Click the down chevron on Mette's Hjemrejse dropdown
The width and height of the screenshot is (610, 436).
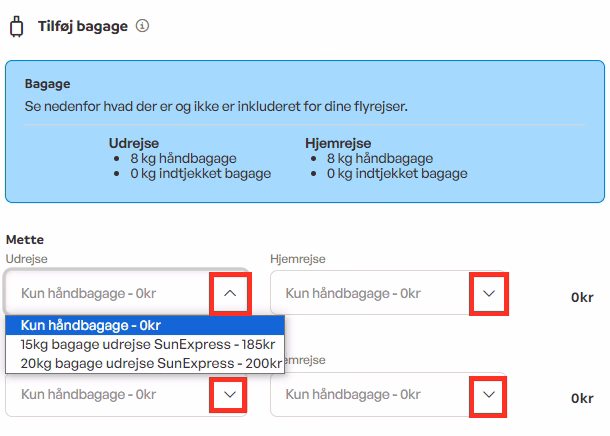point(488,294)
